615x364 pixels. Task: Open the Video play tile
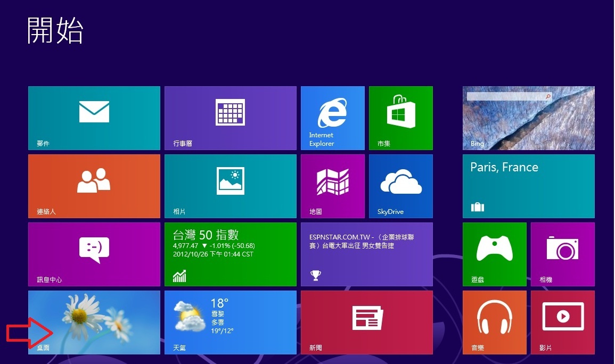(562, 322)
